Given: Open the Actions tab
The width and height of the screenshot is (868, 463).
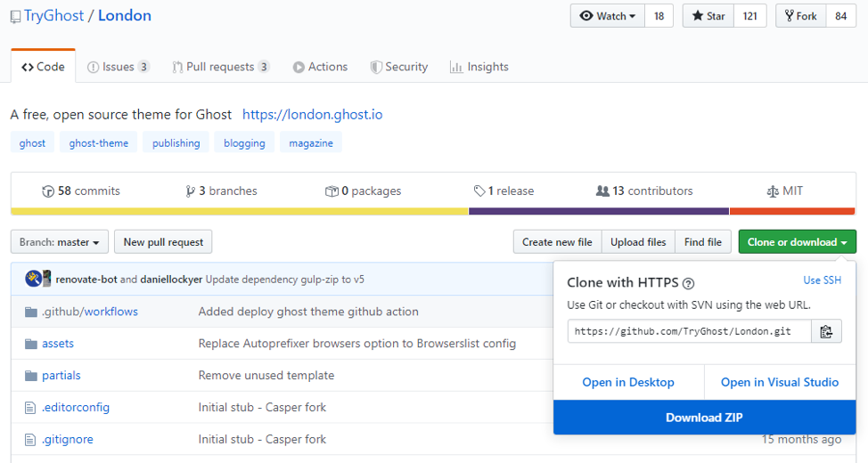Looking at the screenshot, I should (x=320, y=67).
